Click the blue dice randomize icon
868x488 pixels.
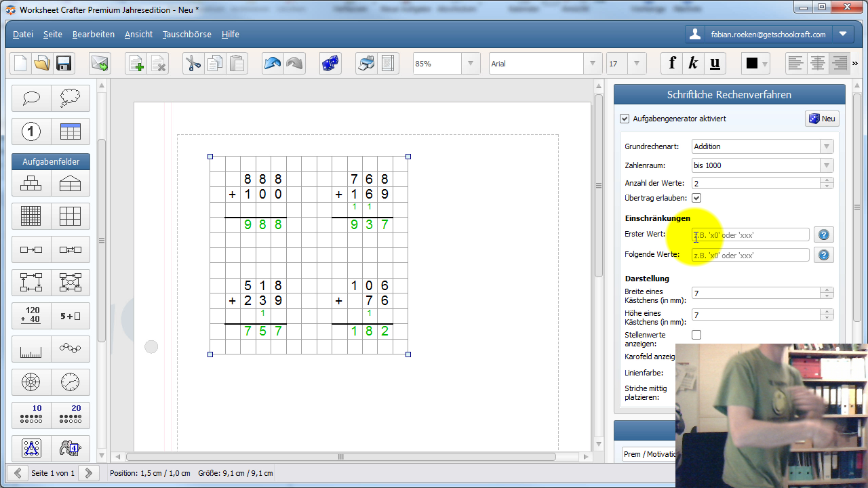click(330, 64)
